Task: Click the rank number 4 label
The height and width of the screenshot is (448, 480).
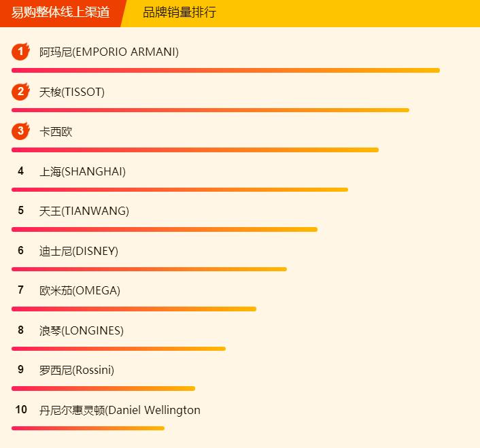Action: coord(21,171)
